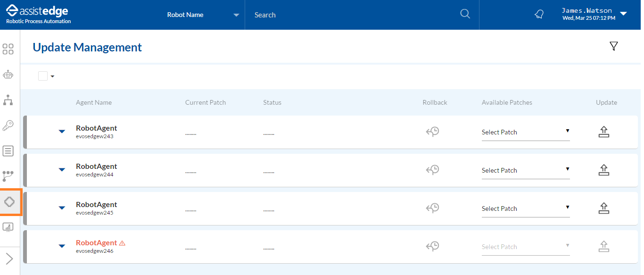Open Select Patch dropdown for evosedgew243

point(526,132)
